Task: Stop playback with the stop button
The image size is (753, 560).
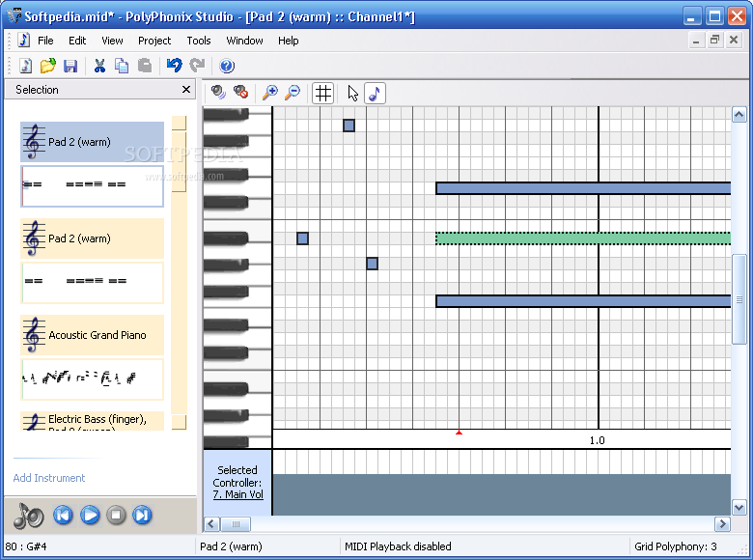Action: pyautogui.click(x=116, y=515)
